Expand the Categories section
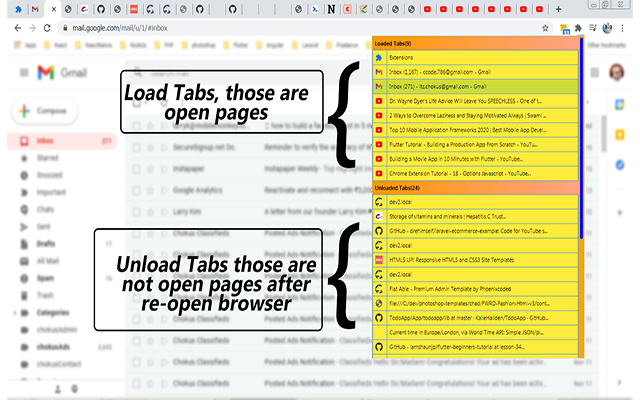640x400 pixels. point(15,313)
